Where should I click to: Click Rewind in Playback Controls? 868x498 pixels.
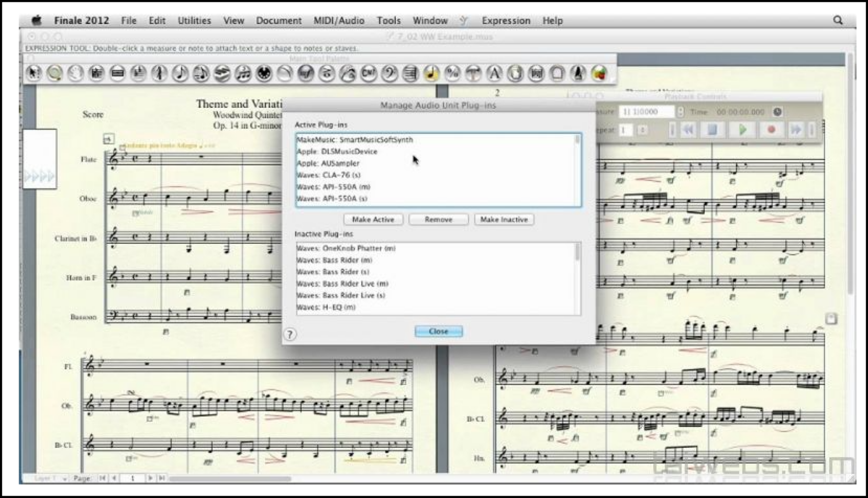pyautogui.click(x=688, y=129)
